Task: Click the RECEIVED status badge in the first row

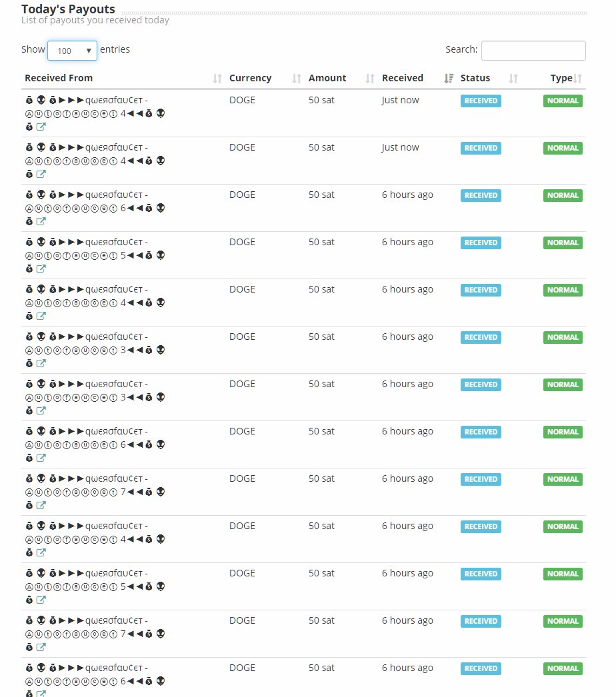Action: (x=481, y=101)
